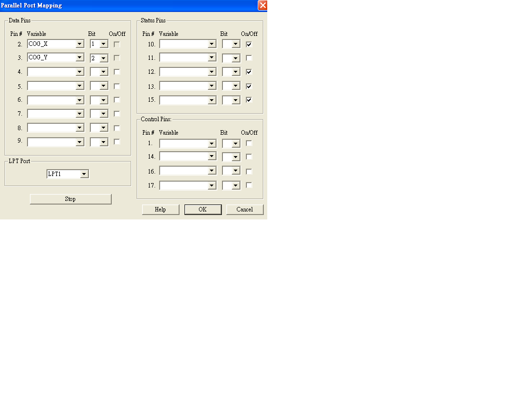The height and width of the screenshot is (396, 532).
Task: Open Variable dropdown for data pin 9
Action: (x=80, y=142)
